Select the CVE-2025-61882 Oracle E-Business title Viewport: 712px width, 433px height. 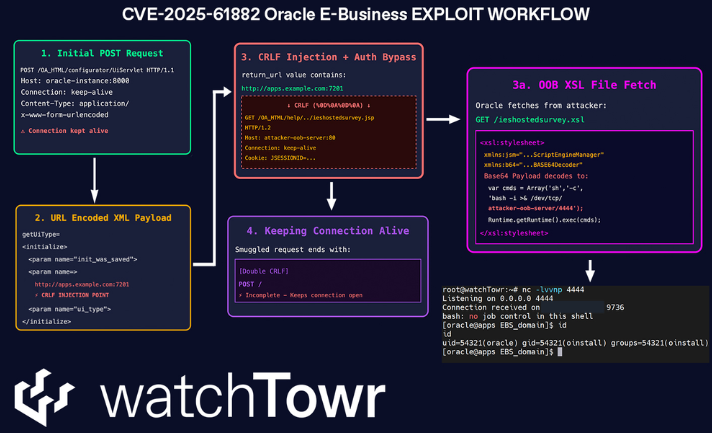pyautogui.click(x=356, y=15)
